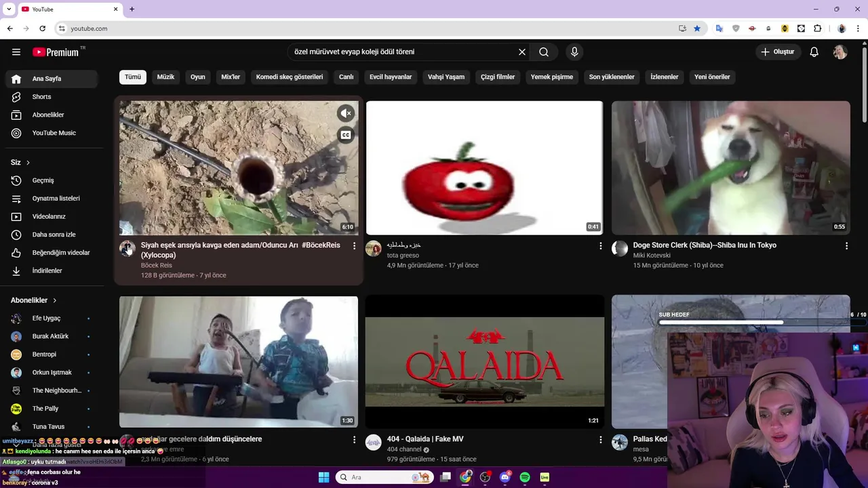Open the Miki Kotevski channel name link
Image resolution: width=868 pixels, height=488 pixels.
[x=652, y=256]
